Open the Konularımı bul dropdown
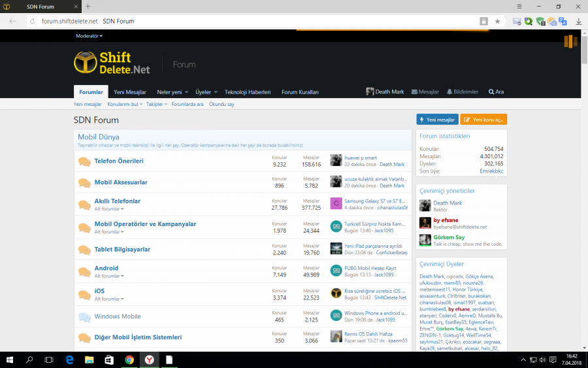 pos(125,104)
